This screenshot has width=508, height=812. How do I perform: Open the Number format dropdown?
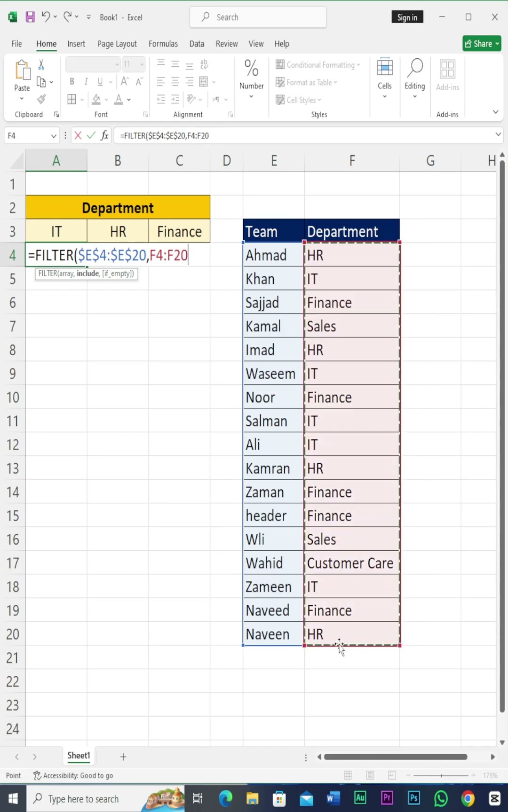pyautogui.click(x=251, y=78)
